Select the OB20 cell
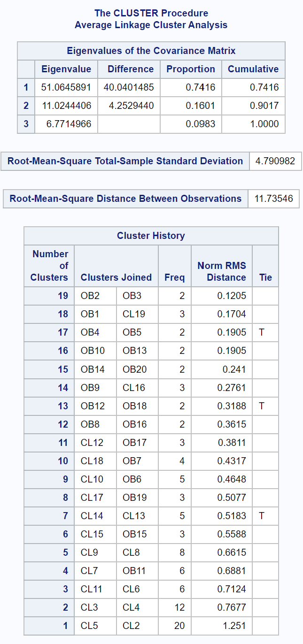This screenshot has width=303, height=644. (x=138, y=369)
